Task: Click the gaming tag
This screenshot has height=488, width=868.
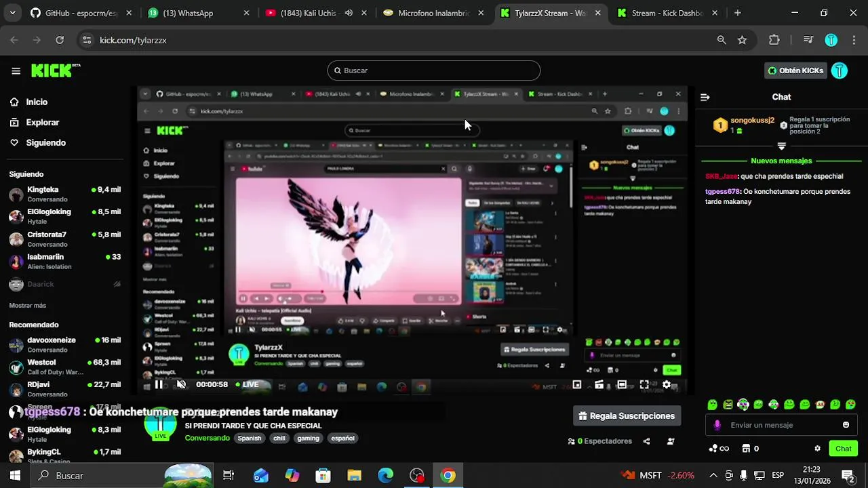Action: point(308,438)
